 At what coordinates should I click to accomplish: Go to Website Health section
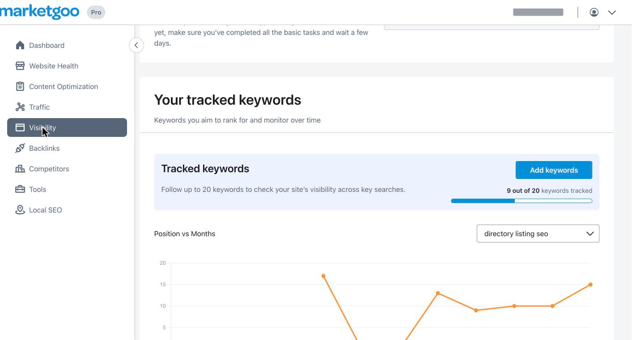[67, 66]
